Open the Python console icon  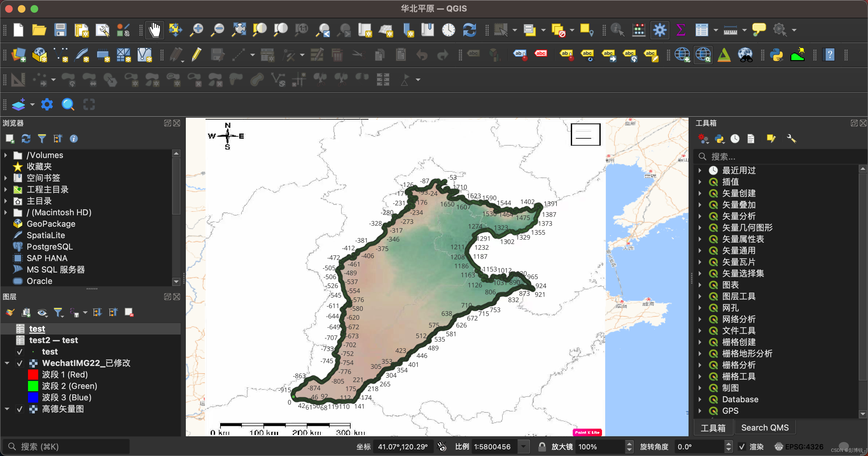point(776,55)
